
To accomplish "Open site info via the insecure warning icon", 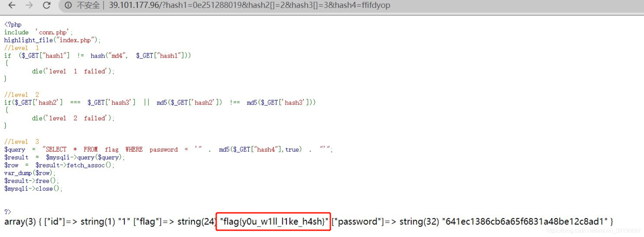I will [x=68, y=5].
